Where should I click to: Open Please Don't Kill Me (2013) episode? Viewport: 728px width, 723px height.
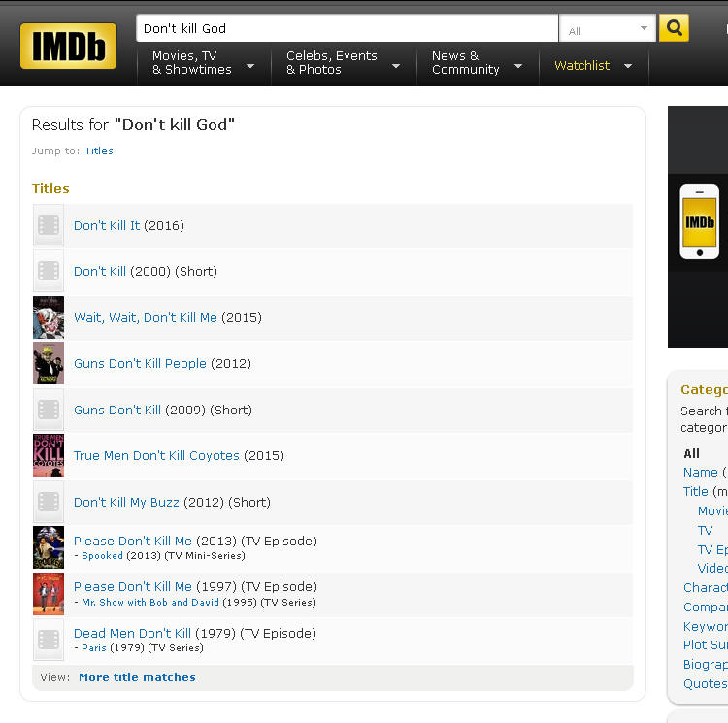133,542
